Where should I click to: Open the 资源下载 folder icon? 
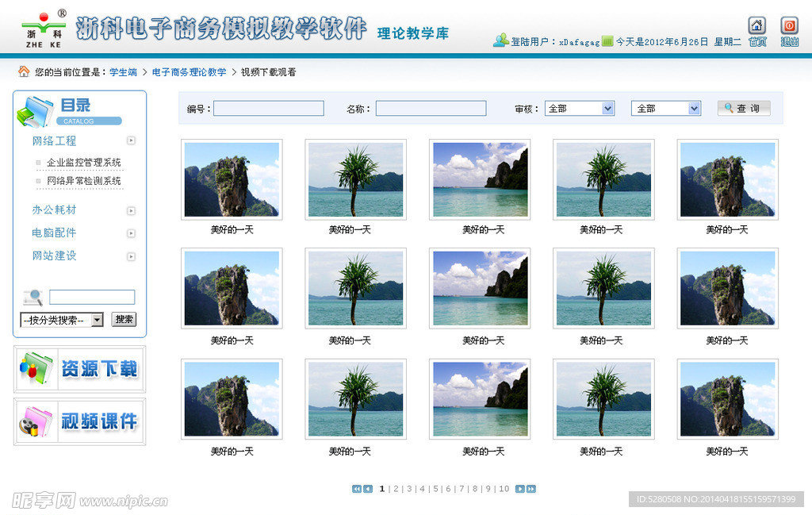point(36,368)
